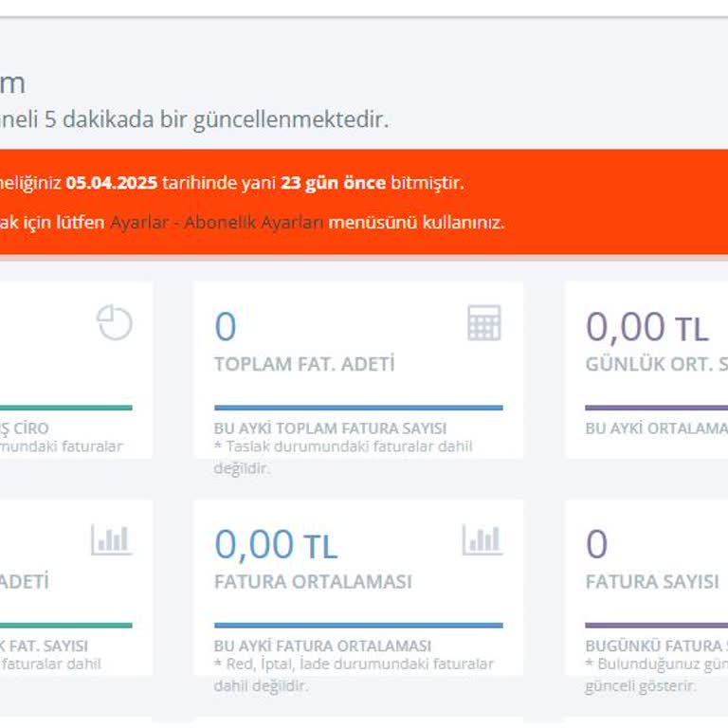Select the FATURA ORTALAMASI card heading
The width and height of the screenshot is (728, 728).
(x=313, y=581)
